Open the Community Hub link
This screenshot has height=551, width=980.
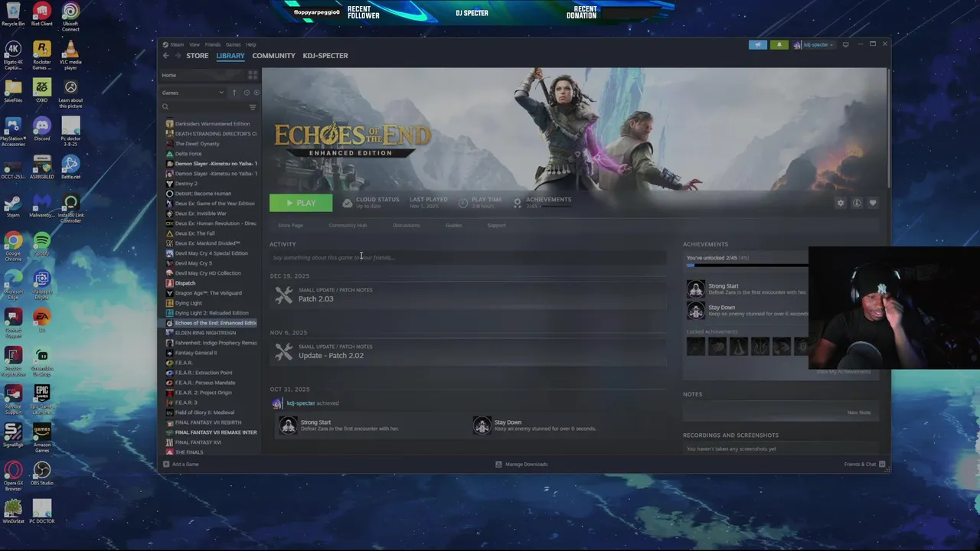point(348,225)
